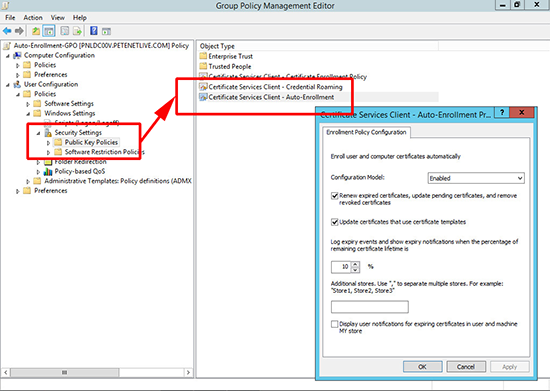The height and width of the screenshot is (391, 550).
Task: Enable 'Display user notifications for expiring certificates' checkbox
Action: coord(335,324)
